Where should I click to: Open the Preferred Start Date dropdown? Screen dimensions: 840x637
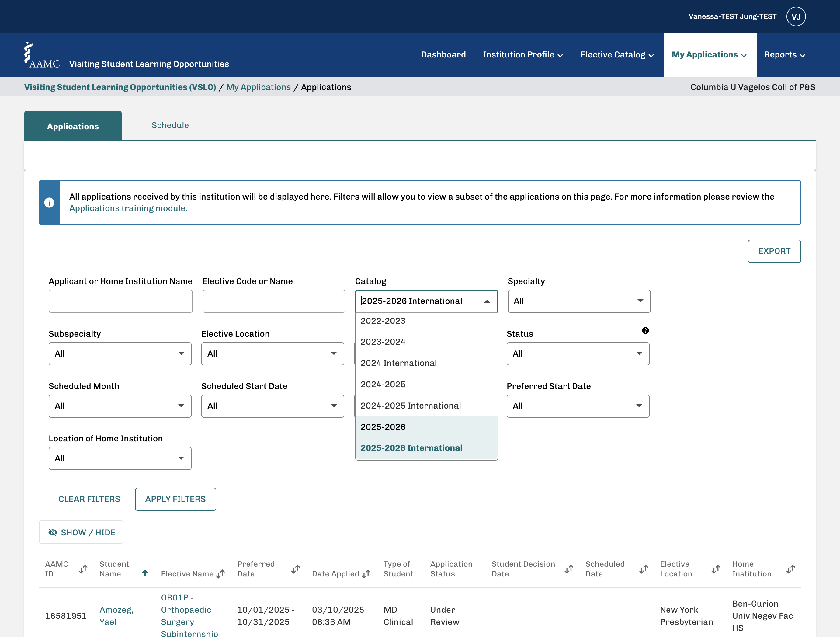click(578, 406)
